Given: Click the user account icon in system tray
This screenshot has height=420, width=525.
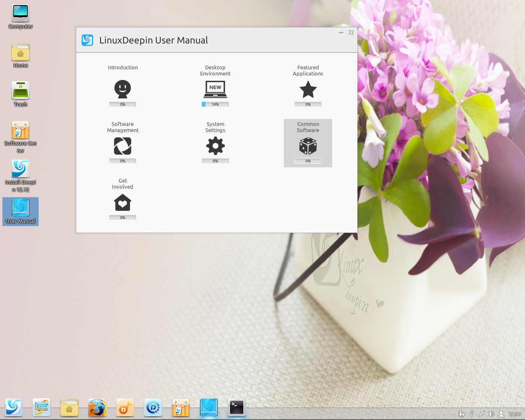Looking at the screenshot, I should pos(501,414).
